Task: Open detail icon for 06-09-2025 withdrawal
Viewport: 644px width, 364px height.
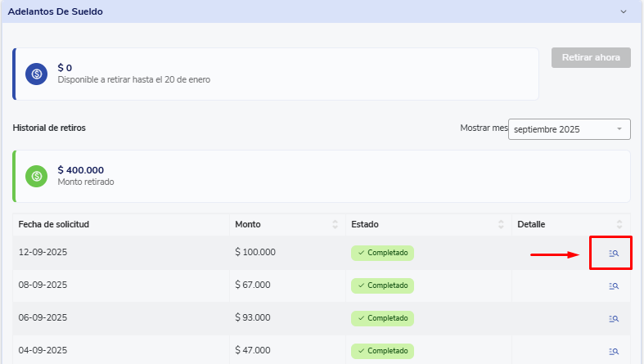Action: point(614,319)
